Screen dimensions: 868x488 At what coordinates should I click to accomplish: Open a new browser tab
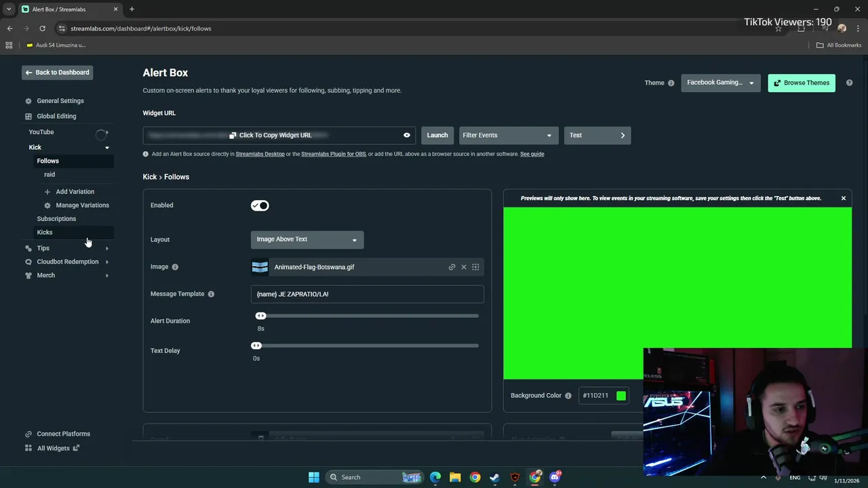pos(132,9)
